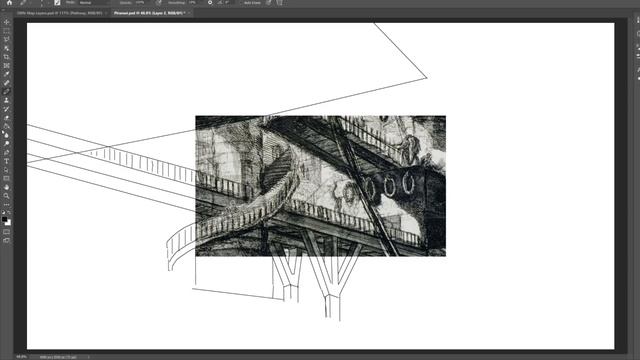The width and height of the screenshot is (640, 360).
Task: Select the highlighted Brush tool
Action: click(6, 91)
